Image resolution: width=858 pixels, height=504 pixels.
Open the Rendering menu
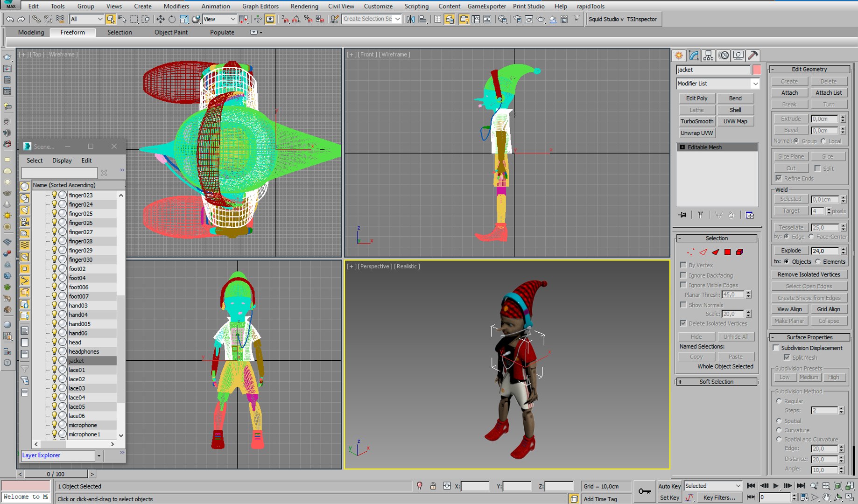304,6
